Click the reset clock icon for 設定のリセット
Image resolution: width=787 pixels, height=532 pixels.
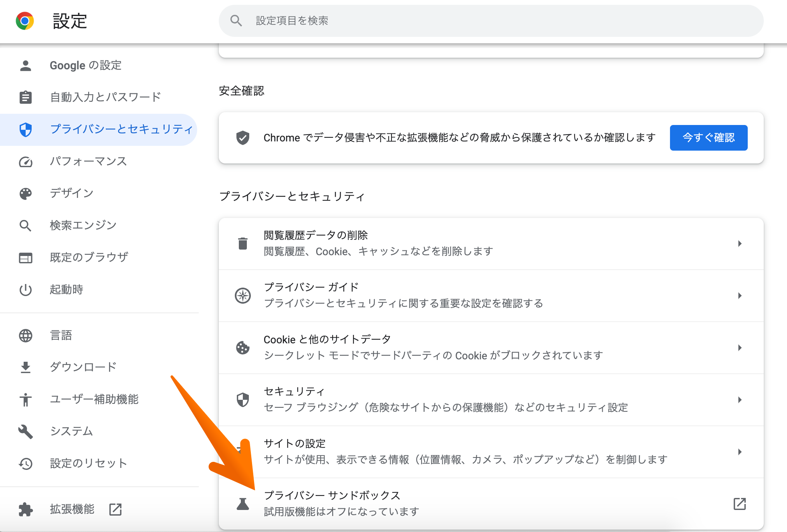tap(26, 463)
